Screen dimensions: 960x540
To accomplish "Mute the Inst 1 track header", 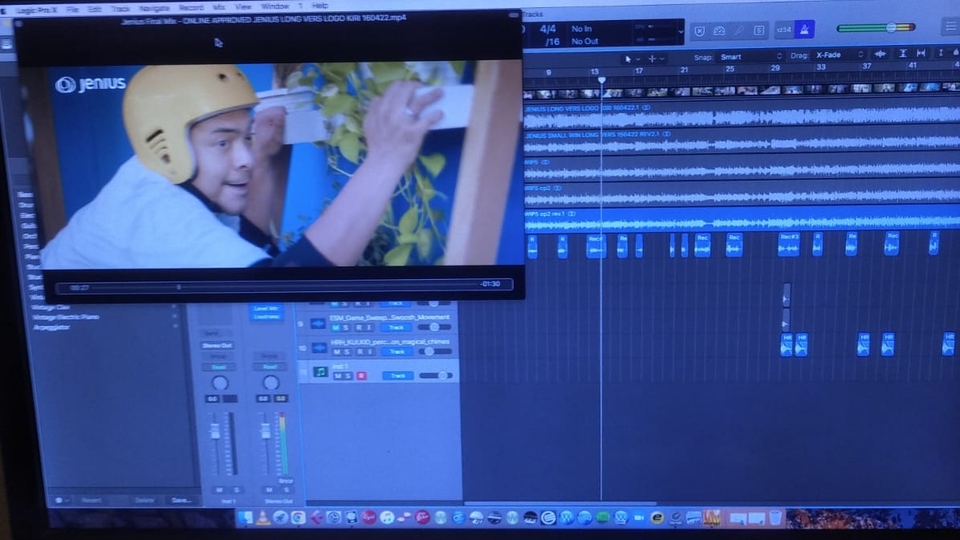I will point(338,376).
